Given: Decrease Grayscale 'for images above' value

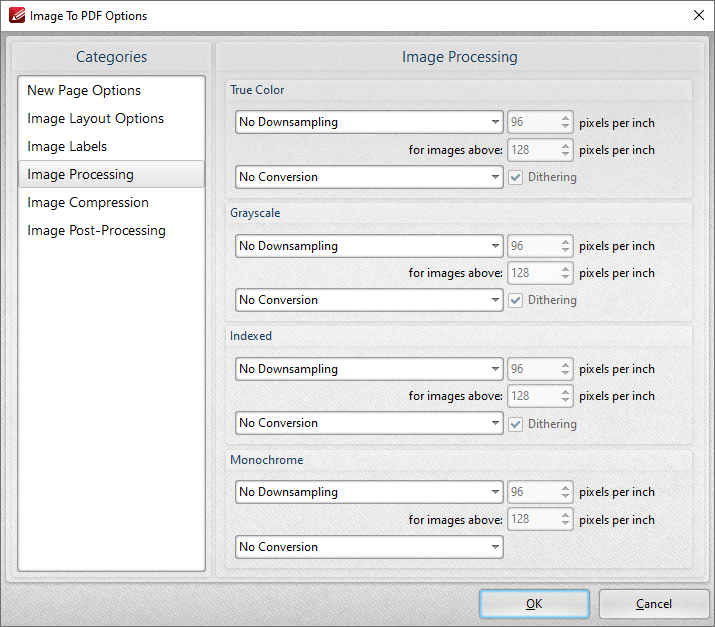Looking at the screenshot, I should click(x=565, y=277).
